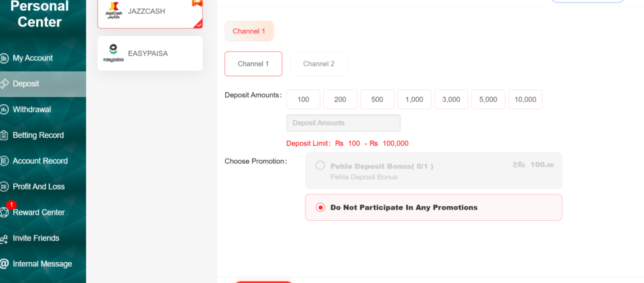644x283 pixels.
Task: Choose 10,000 deposit amount
Action: [525, 99]
